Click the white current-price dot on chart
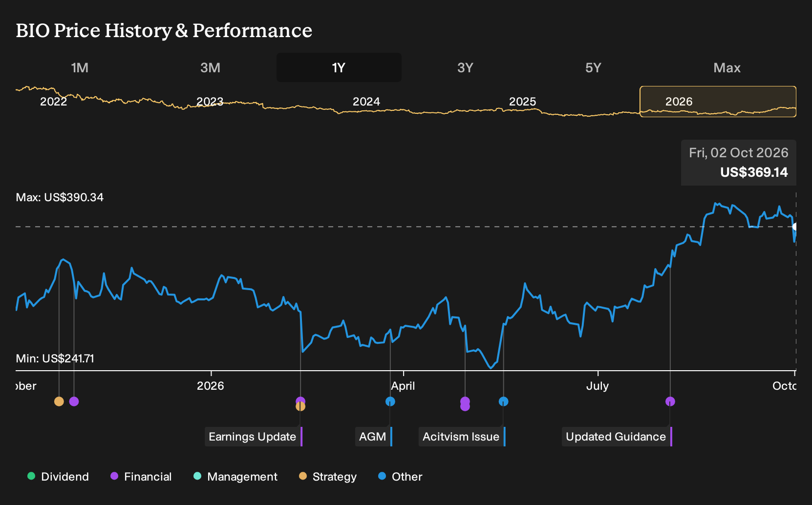 tap(795, 227)
